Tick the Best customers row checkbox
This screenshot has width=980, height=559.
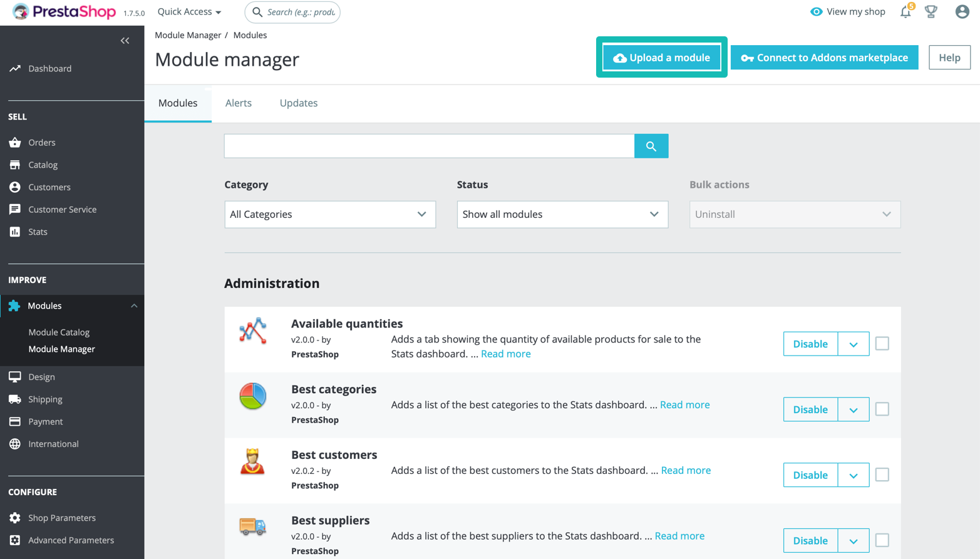click(882, 474)
